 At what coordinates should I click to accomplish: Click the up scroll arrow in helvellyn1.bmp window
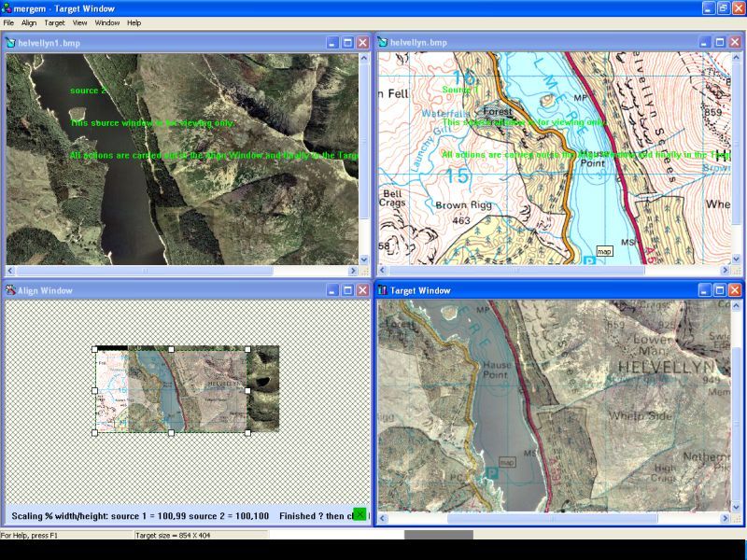tap(364, 58)
